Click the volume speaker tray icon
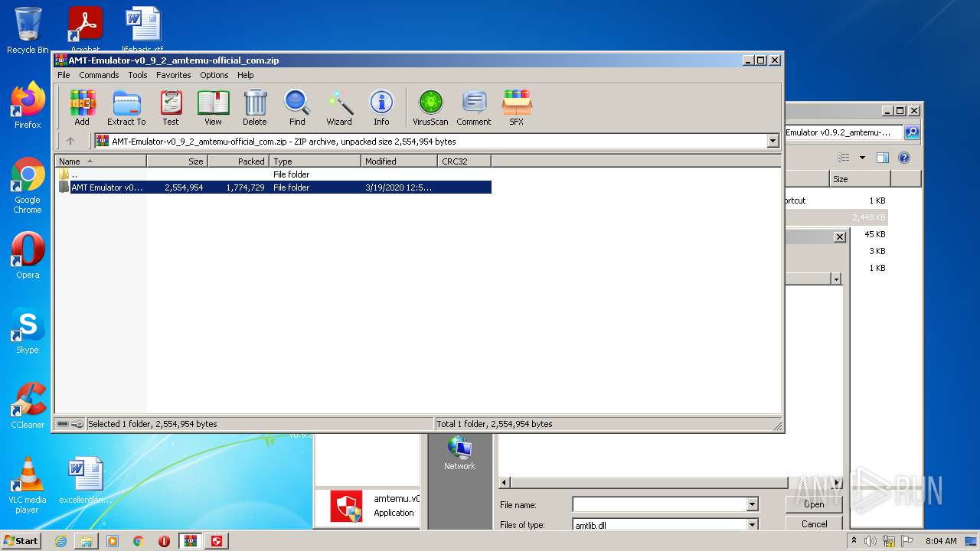This screenshot has width=980, height=551. pos(871,541)
